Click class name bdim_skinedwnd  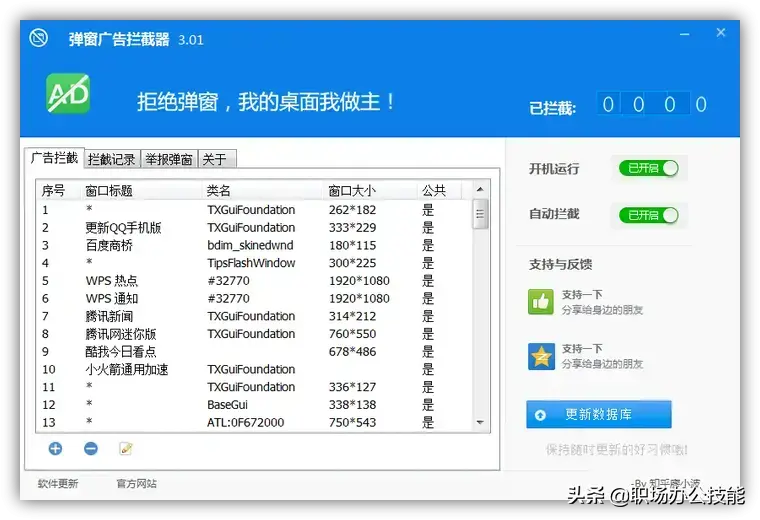250,245
